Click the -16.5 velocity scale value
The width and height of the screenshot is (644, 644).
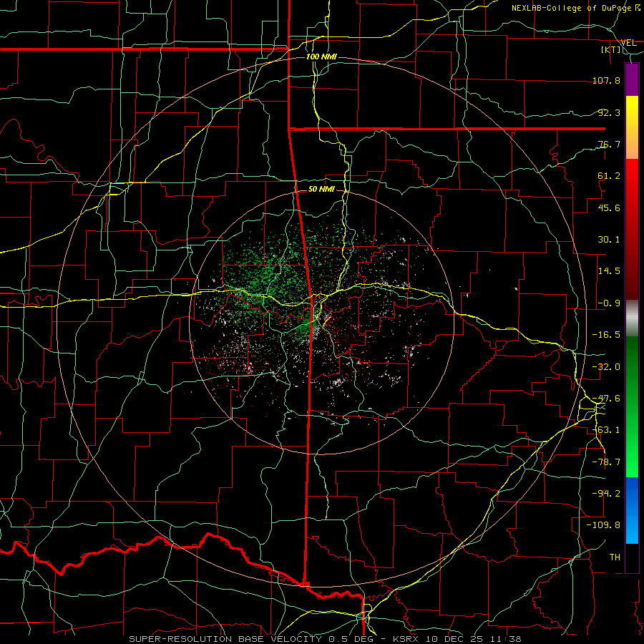[x=606, y=335]
